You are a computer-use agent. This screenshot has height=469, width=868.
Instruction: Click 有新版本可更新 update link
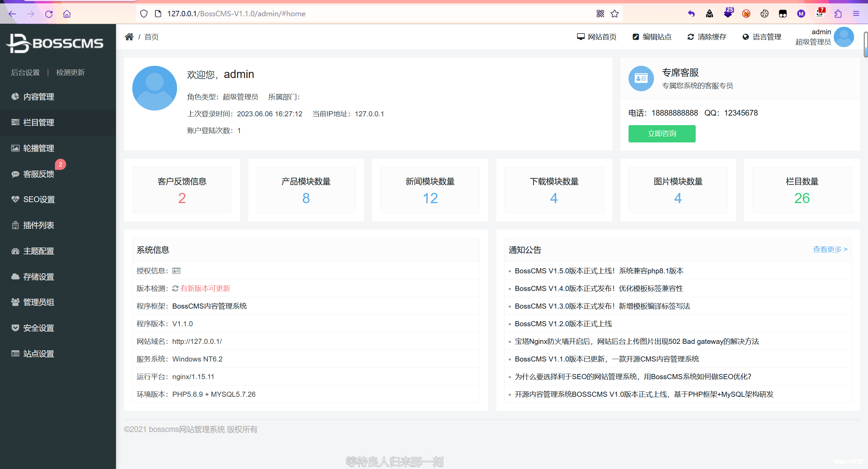pos(205,288)
